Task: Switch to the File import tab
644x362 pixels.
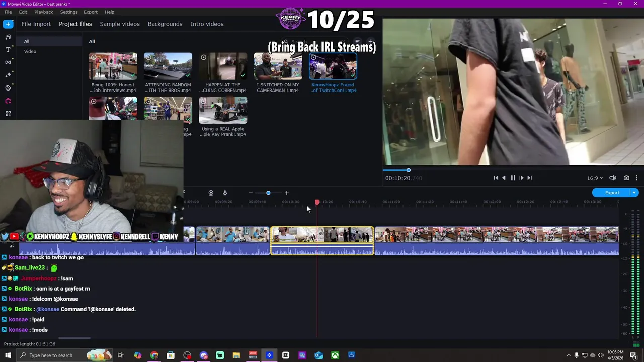Action: point(36,24)
